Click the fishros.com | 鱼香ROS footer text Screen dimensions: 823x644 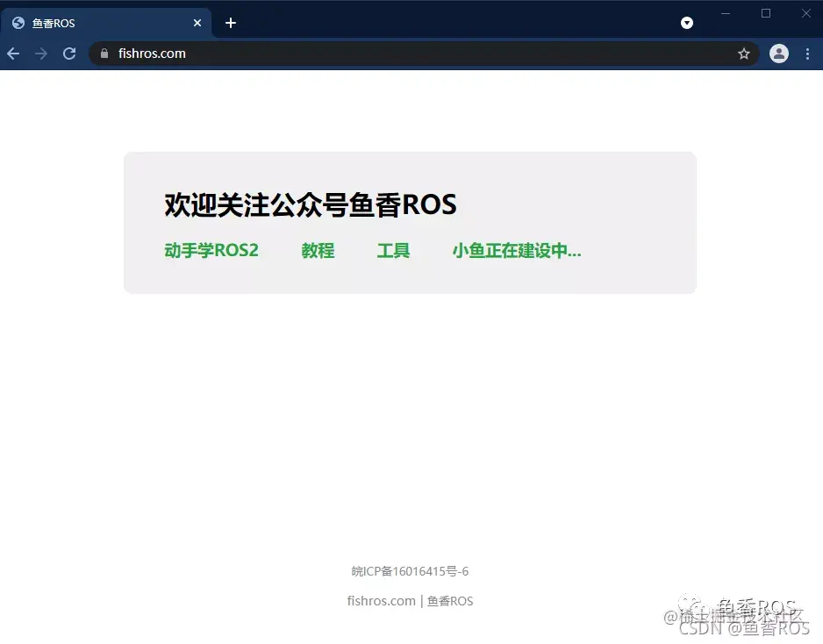point(410,601)
